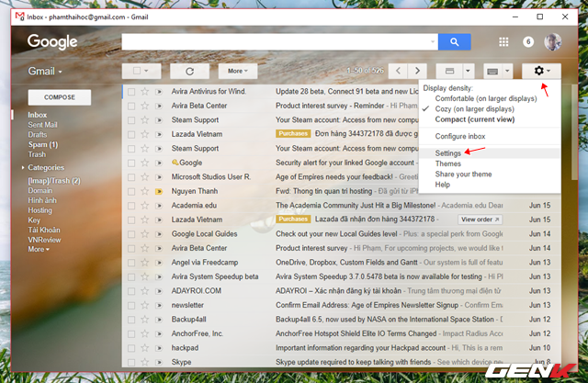Mark Nguyen Thanh email importance marker
This screenshot has width=588, height=383.
click(159, 191)
